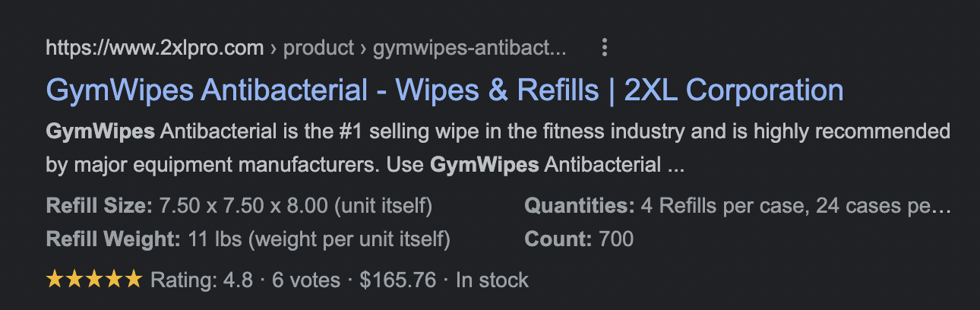Viewport: 980px width, 310px height.
Task: Click the 'Quantities:' attribute label
Action: tap(580, 206)
